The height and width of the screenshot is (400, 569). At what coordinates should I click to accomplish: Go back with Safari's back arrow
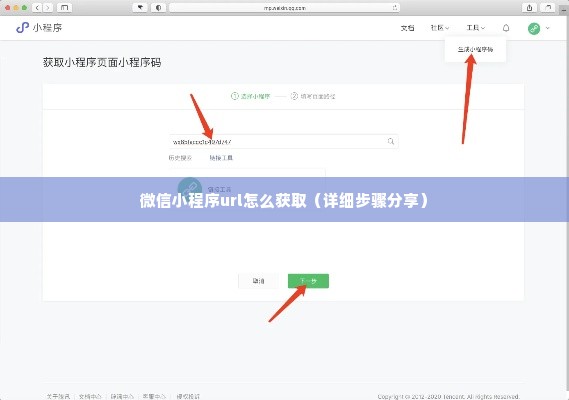pyautogui.click(x=37, y=7)
